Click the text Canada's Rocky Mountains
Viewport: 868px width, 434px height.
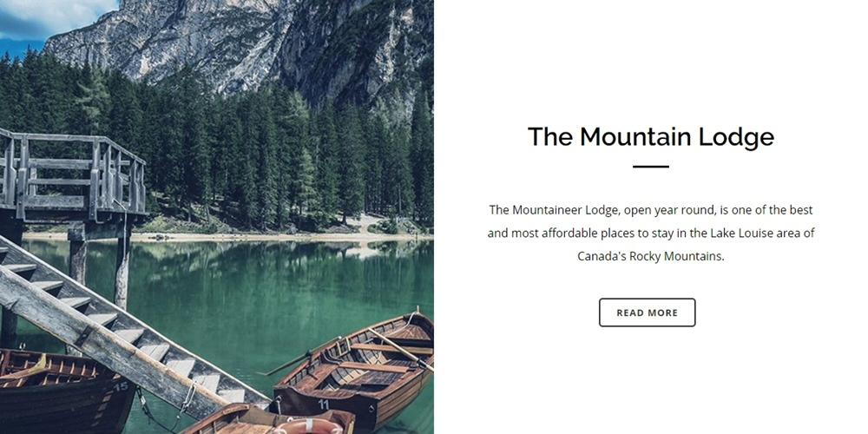650,256
